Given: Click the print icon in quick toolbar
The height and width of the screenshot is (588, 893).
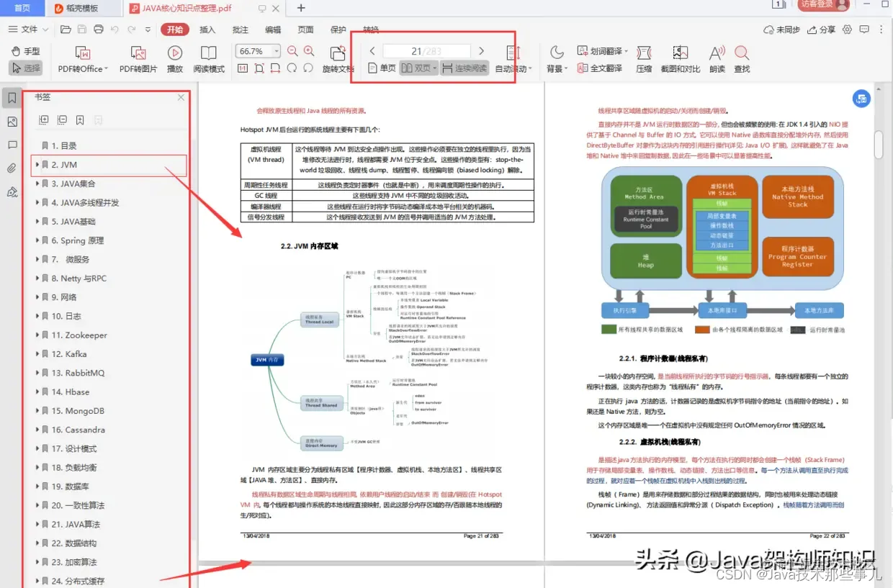Looking at the screenshot, I should [x=98, y=30].
